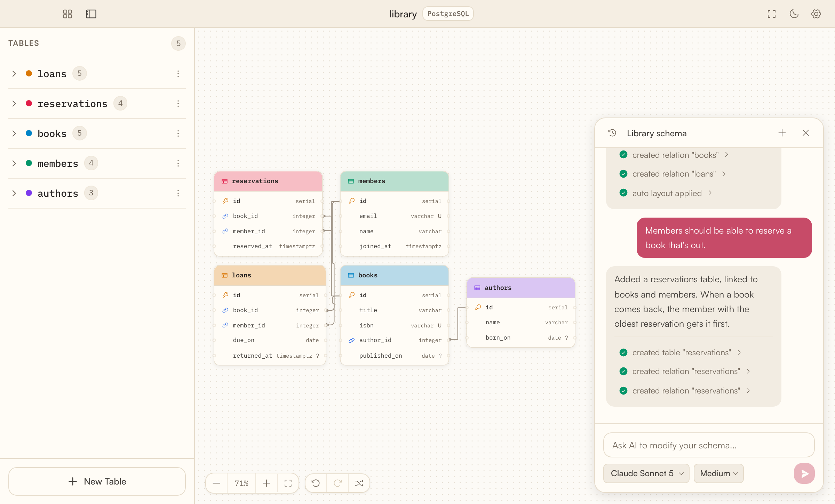Click the library project title
835x504 pixels.
[x=403, y=14]
